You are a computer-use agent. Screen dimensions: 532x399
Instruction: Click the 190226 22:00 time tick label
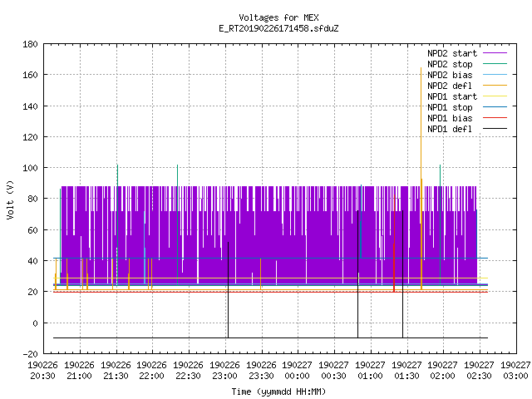pos(151,371)
